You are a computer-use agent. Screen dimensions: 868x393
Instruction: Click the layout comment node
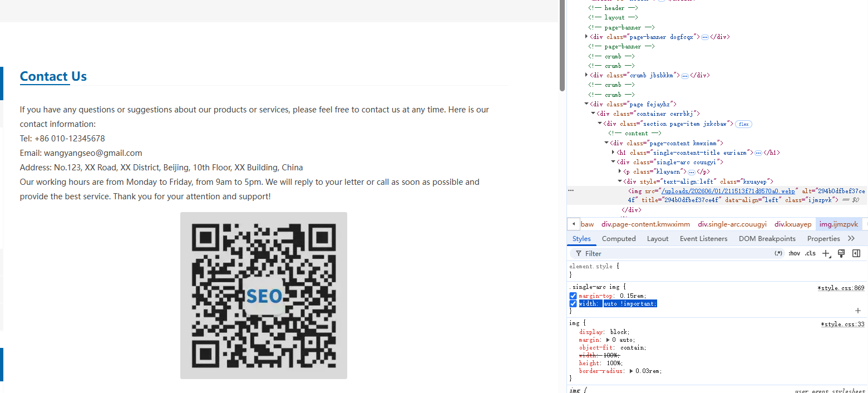[x=613, y=17]
